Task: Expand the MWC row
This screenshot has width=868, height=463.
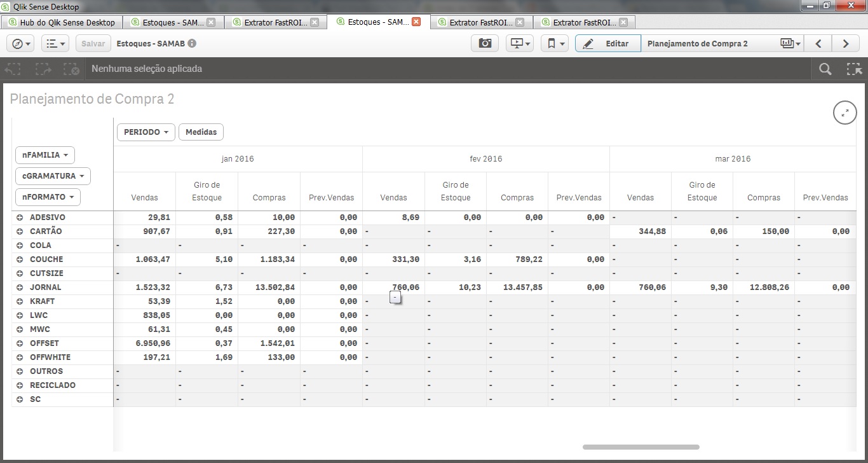Action: 20,329
